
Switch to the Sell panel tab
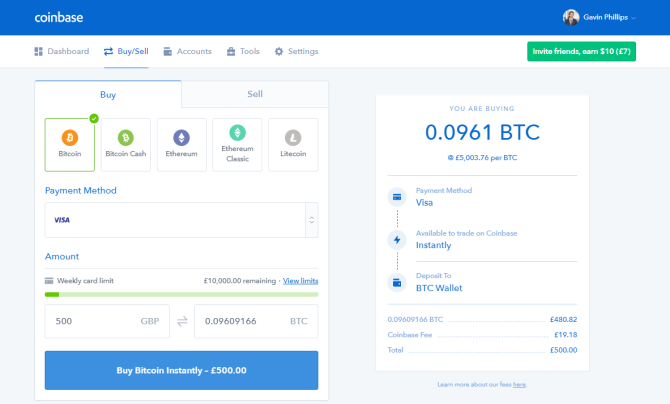[255, 94]
